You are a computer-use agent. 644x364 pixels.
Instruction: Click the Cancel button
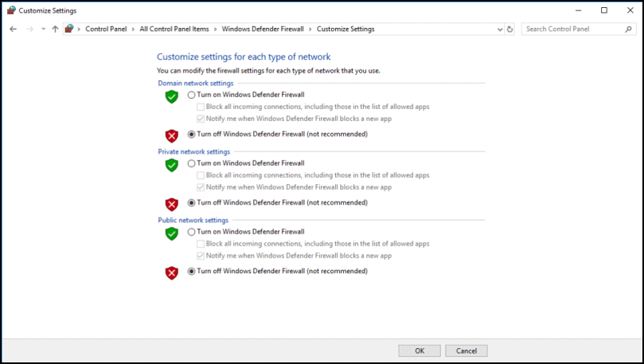[466, 350]
